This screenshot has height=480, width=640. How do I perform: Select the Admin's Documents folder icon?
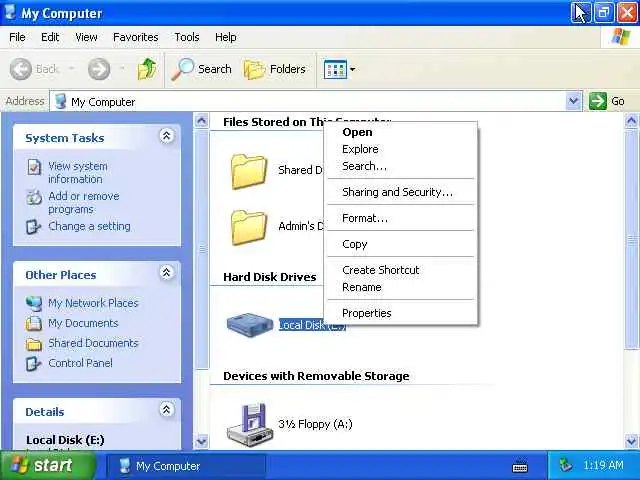click(249, 227)
